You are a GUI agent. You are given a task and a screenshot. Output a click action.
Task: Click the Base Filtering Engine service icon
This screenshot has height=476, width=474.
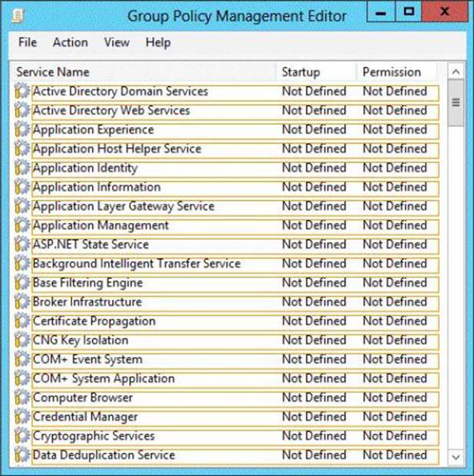point(22,284)
